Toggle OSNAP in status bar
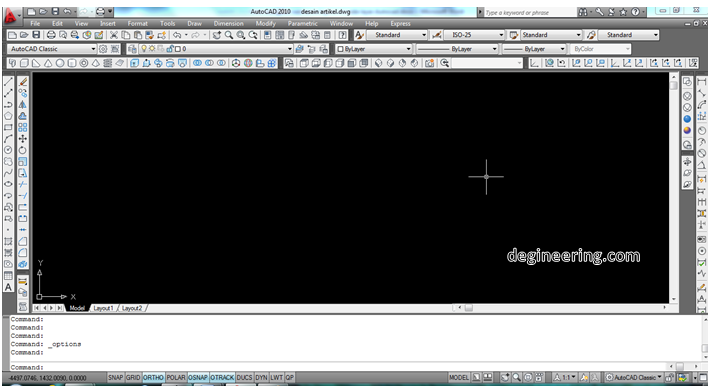The height and width of the screenshot is (390, 711). point(198,377)
